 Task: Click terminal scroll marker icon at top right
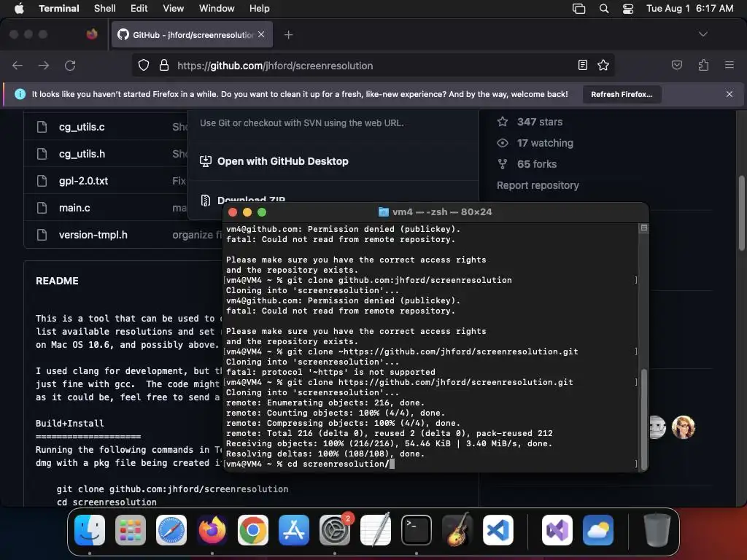[x=643, y=228]
